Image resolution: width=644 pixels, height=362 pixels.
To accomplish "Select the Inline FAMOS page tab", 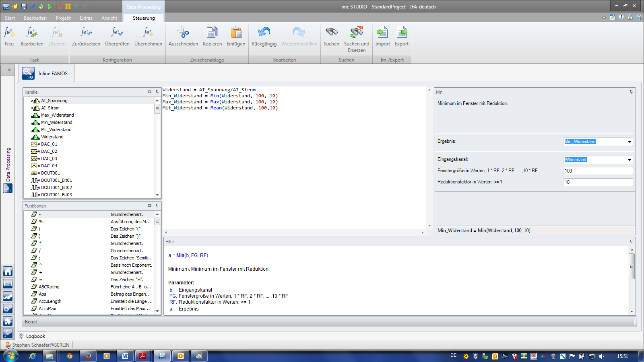I will tap(47, 74).
